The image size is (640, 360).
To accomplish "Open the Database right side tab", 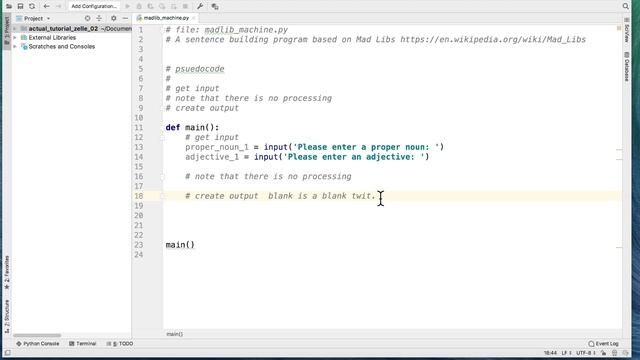I will click(x=627, y=67).
